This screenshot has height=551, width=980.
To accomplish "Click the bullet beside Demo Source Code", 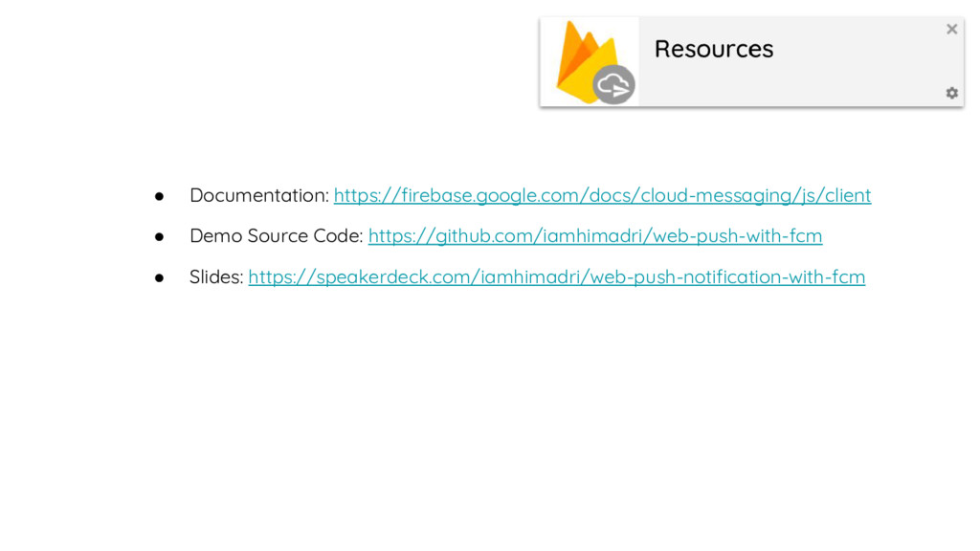I will [x=161, y=236].
